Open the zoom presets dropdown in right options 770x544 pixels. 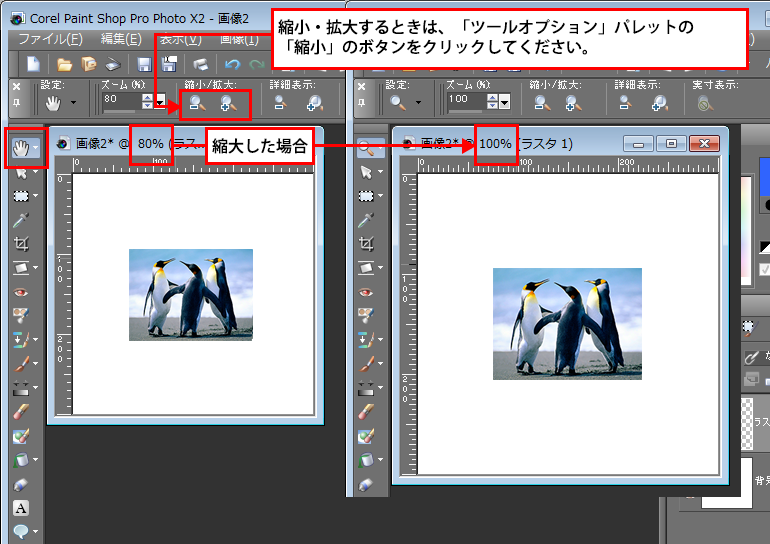coord(418,103)
